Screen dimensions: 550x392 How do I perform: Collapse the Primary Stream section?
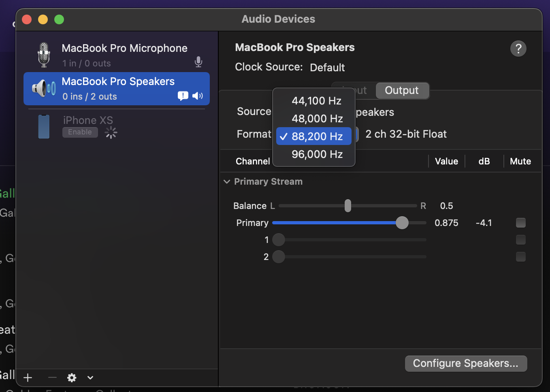click(227, 182)
